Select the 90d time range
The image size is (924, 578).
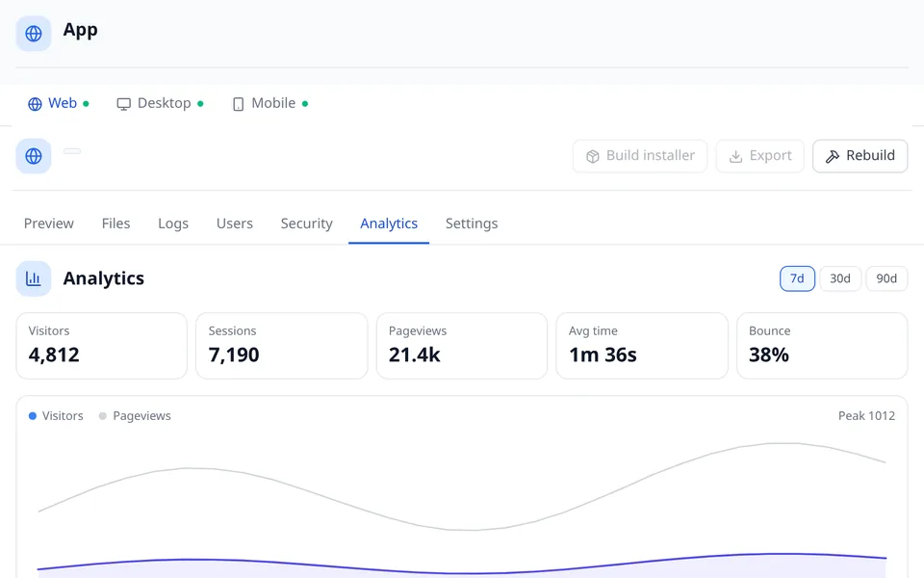tap(886, 278)
